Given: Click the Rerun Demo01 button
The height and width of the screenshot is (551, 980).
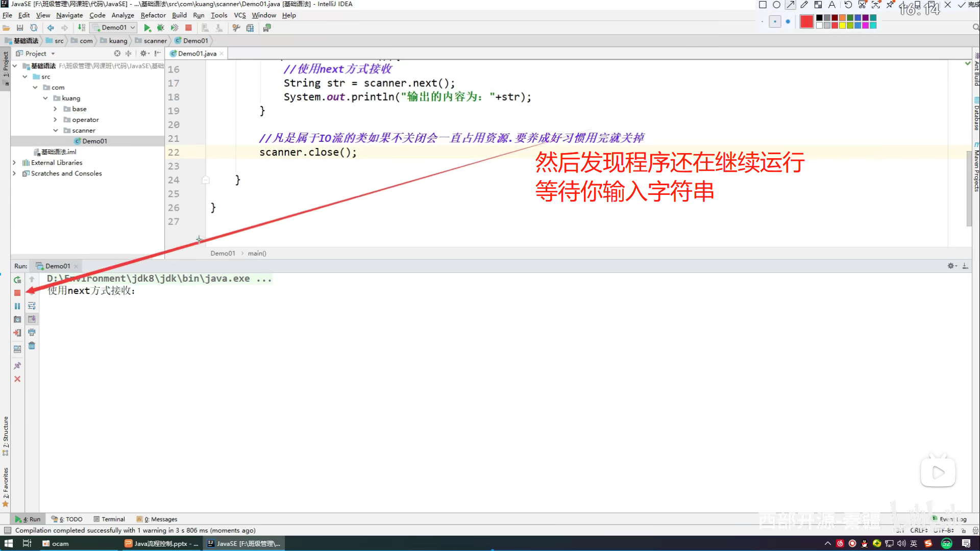Looking at the screenshot, I should click(x=17, y=279).
